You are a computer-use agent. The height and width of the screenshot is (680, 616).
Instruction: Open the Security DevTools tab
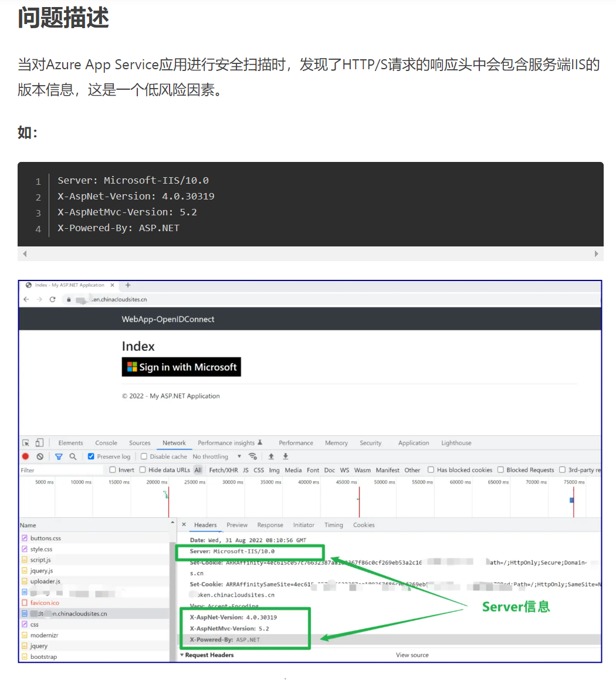coord(371,443)
